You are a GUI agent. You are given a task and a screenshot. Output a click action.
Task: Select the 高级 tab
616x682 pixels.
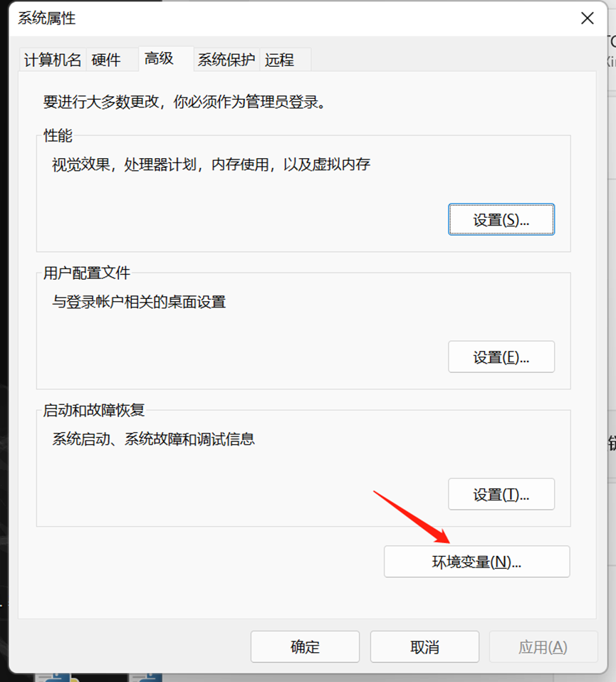[x=166, y=58]
